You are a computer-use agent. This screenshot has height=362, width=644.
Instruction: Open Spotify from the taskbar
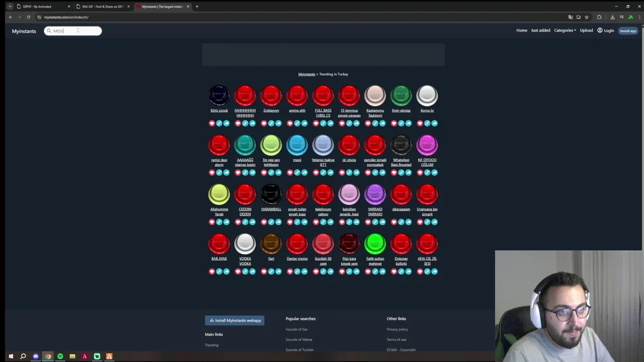[60, 356]
